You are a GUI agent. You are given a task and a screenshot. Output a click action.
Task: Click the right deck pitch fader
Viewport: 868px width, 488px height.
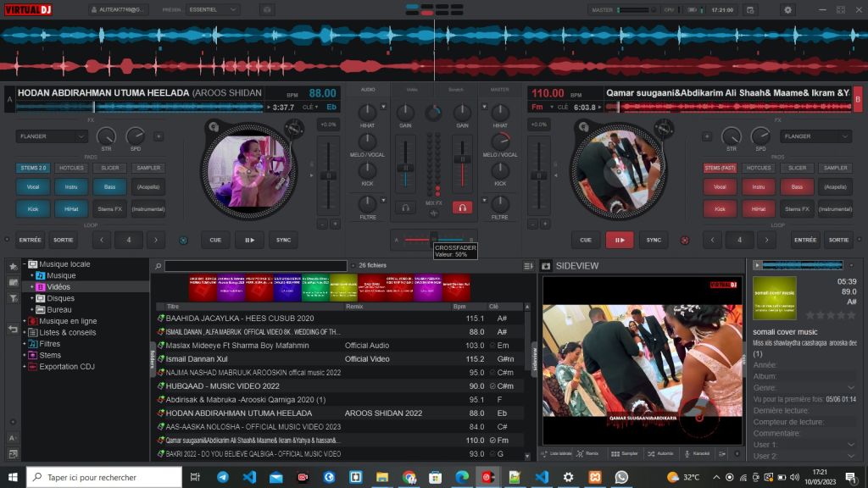tap(538, 175)
